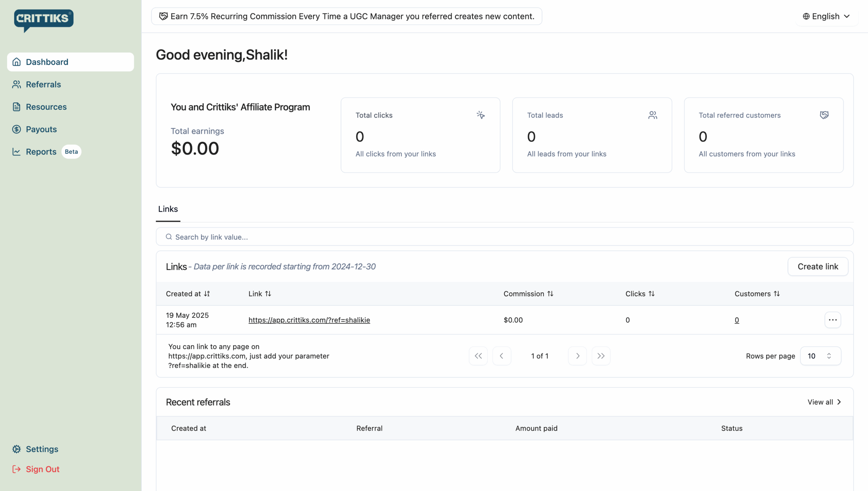Open the Referrals page
Image resolution: width=868 pixels, height=491 pixels.
[x=71, y=84]
